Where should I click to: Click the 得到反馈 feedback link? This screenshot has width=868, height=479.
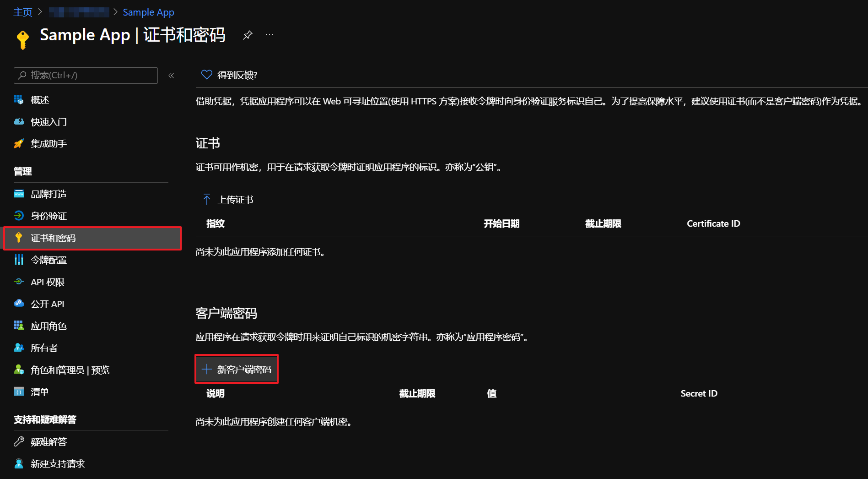click(x=230, y=75)
